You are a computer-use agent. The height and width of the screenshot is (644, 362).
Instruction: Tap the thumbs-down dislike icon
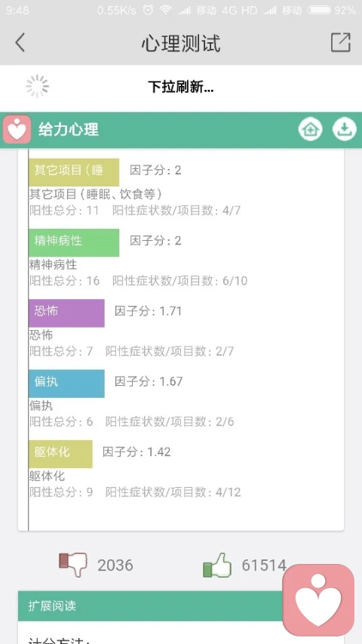73,565
